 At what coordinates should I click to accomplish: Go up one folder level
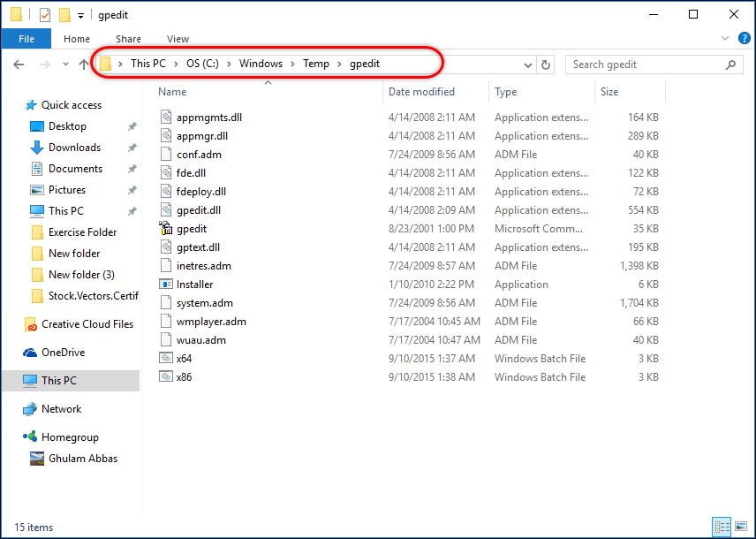[84, 65]
